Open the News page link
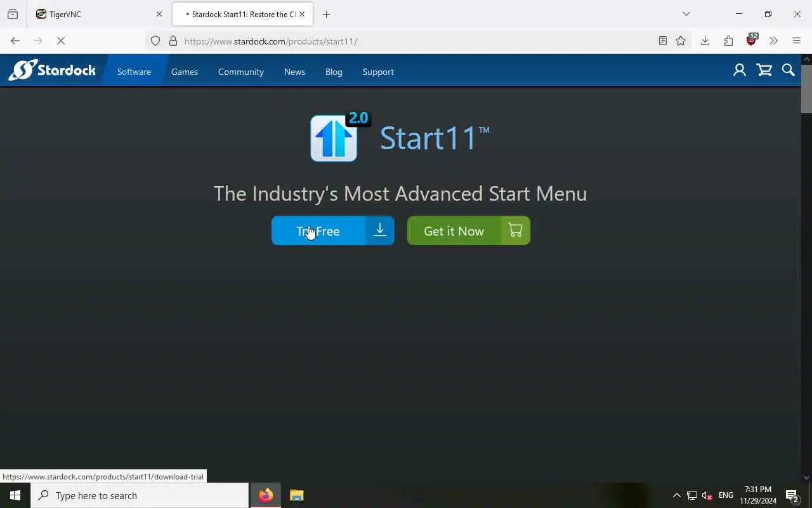The height and width of the screenshot is (508, 812). pos(294,72)
